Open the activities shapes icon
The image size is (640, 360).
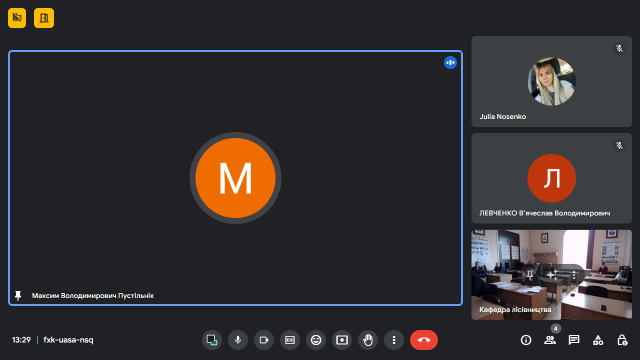[598, 340]
